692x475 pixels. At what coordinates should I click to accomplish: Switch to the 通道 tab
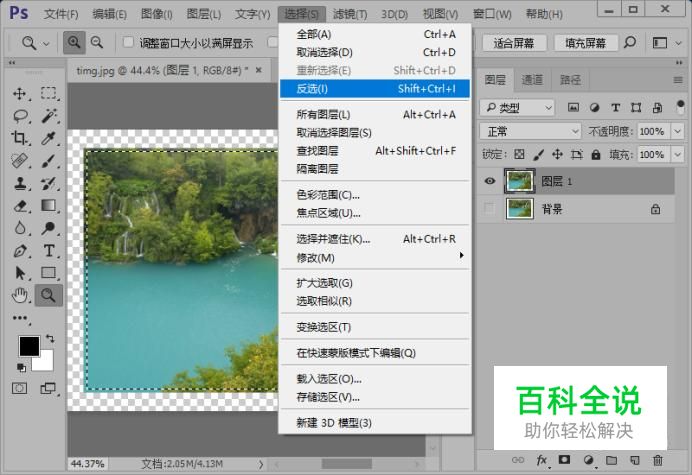pos(532,80)
